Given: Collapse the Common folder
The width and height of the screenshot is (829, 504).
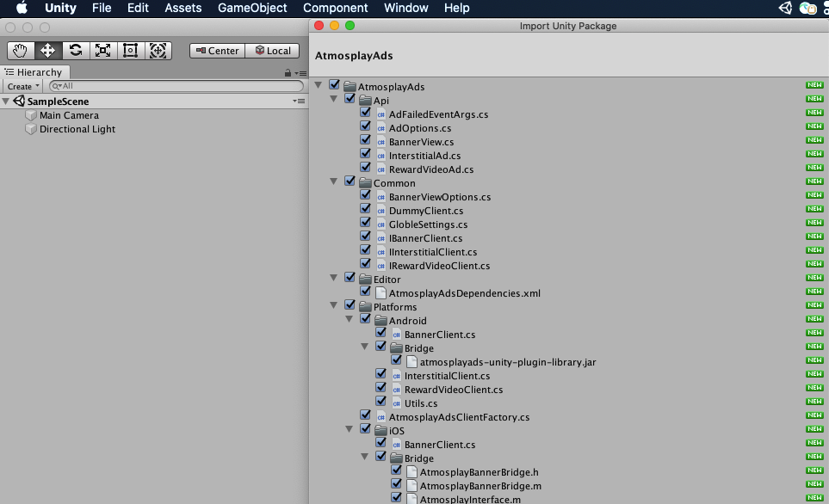Looking at the screenshot, I should [x=334, y=181].
